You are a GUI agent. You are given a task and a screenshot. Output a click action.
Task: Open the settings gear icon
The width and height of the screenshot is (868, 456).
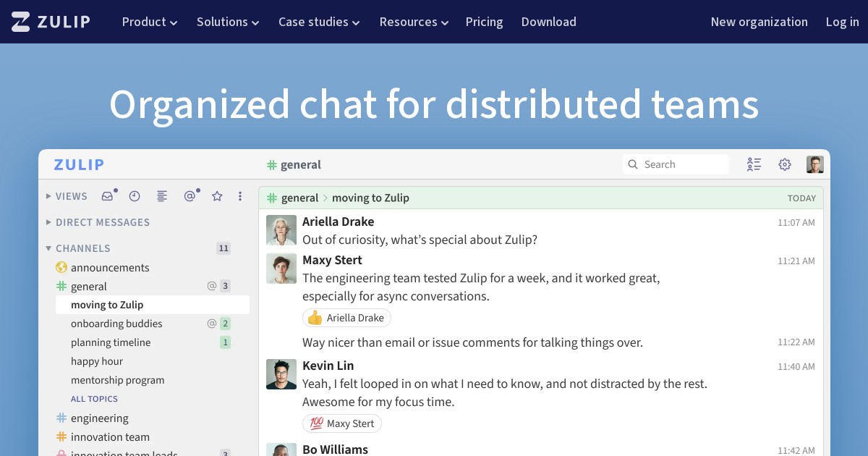point(785,164)
